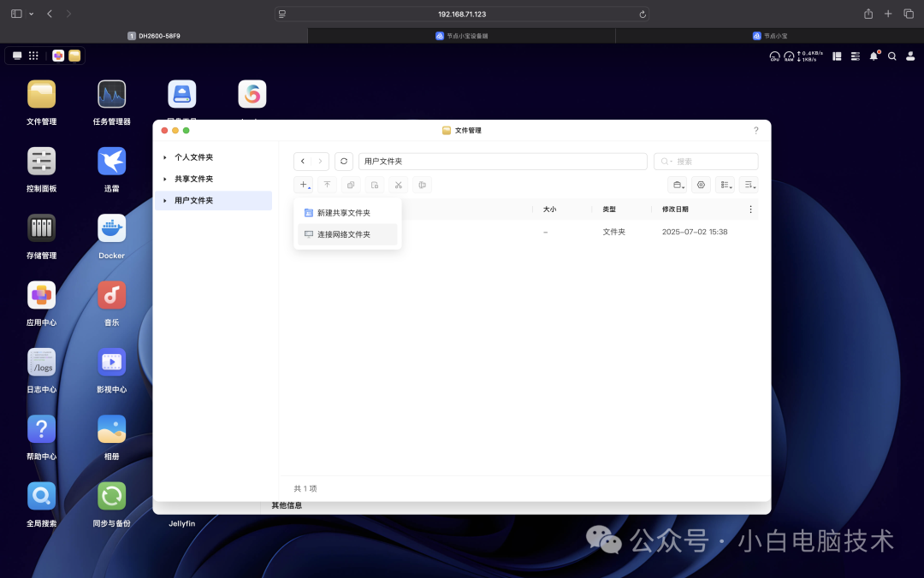Expand the 共享文件夹 tree node
This screenshot has width=924, height=578.
click(165, 179)
